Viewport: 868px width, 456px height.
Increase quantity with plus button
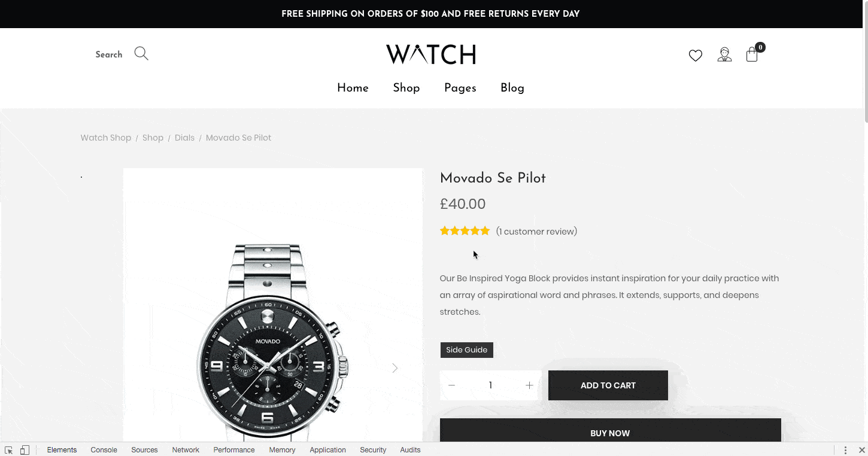coord(529,385)
